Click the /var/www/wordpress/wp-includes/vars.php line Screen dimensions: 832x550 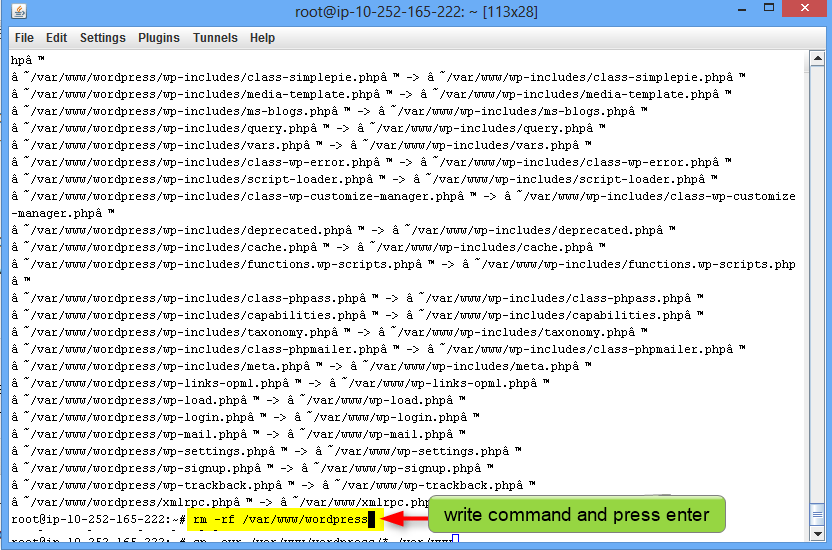tap(301, 145)
